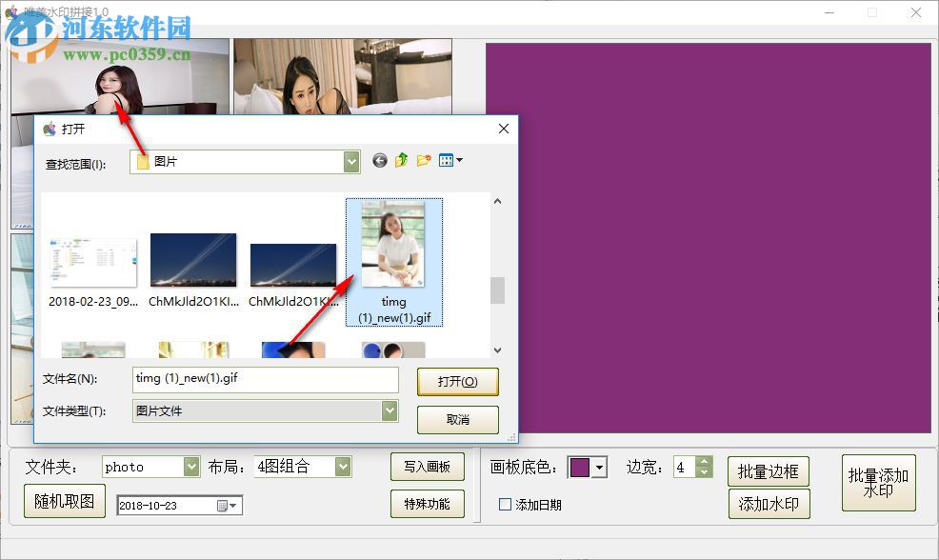Viewport: 939px width, 560px height.
Task: Close the main application window
Action: point(915,12)
